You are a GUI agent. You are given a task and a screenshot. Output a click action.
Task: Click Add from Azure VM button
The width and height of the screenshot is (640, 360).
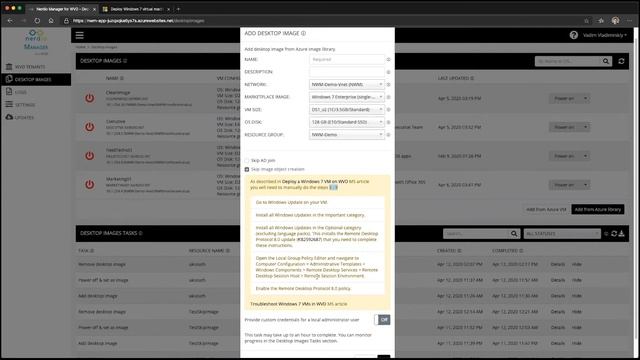546,209
